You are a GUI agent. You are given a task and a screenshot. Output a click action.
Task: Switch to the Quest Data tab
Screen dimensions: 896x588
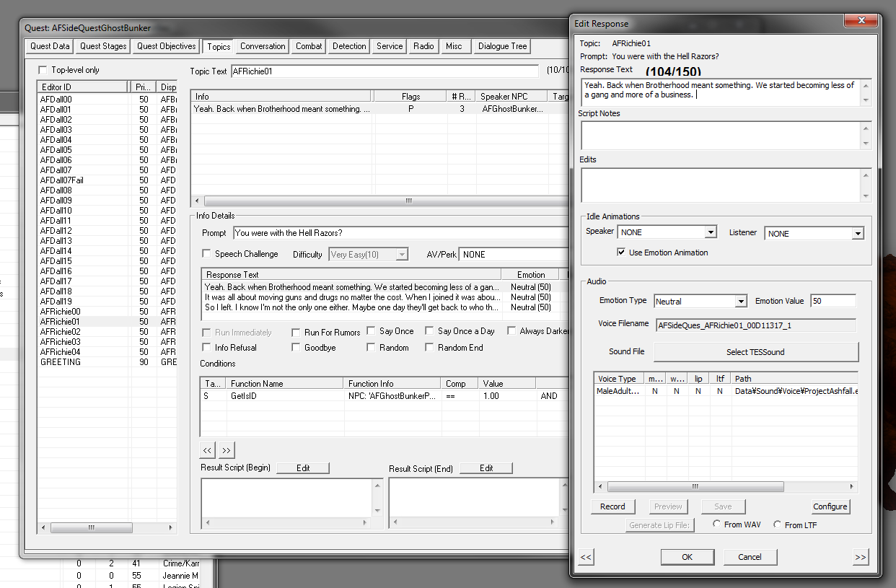click(x=50, y=46)
